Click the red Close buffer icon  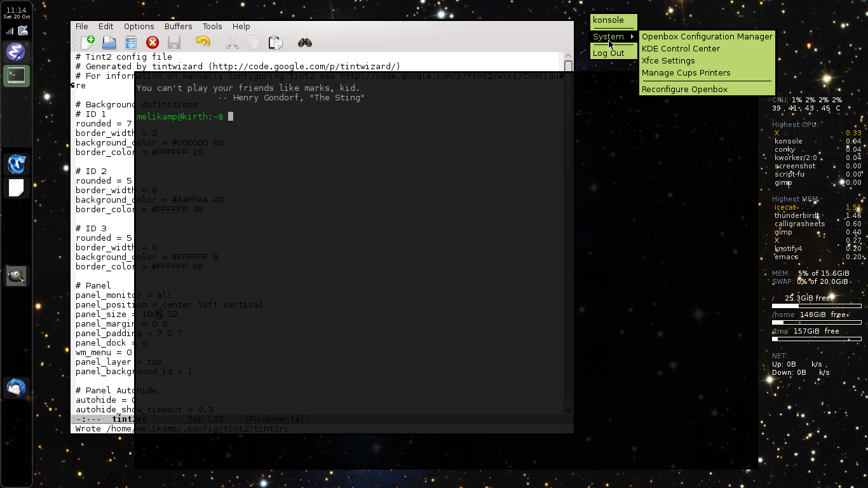tap(153, 43)
